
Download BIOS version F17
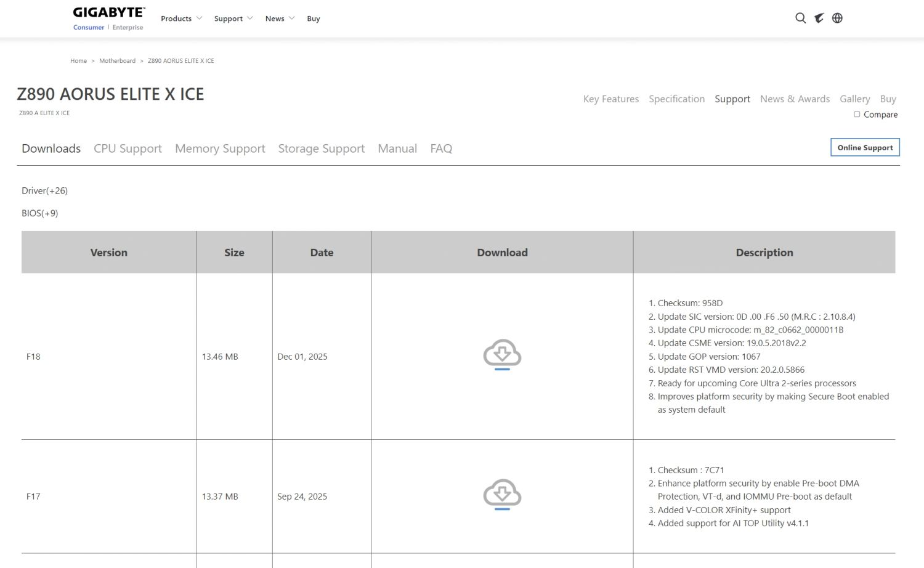coord(502,495)
